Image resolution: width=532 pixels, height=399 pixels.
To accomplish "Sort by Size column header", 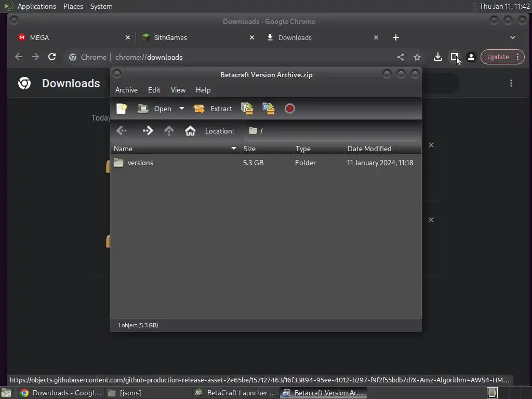I will pyautogui.click(x=267, y=149).
